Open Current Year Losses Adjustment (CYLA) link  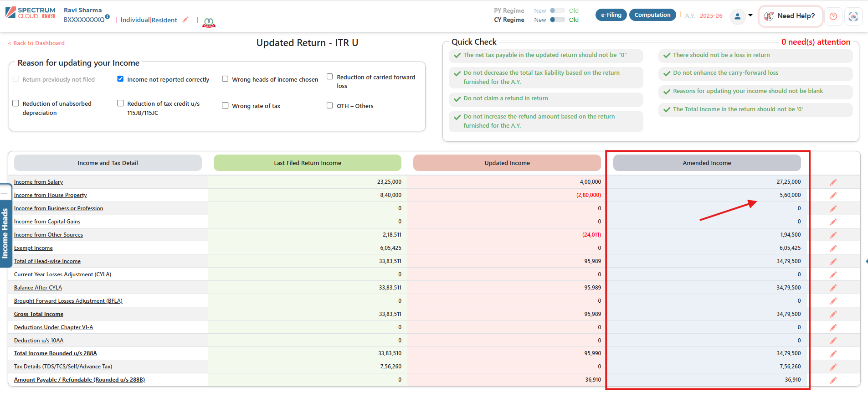pyautogui.click(x=62, y=274)
